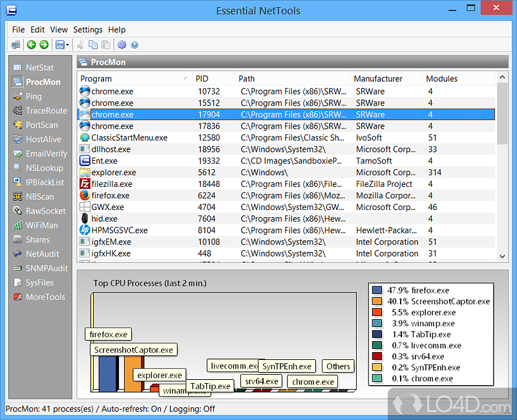This screenshot has height=420, width=517.
Task: Switch to the WiFiMan tool
Action: click(x=41, y=225)
